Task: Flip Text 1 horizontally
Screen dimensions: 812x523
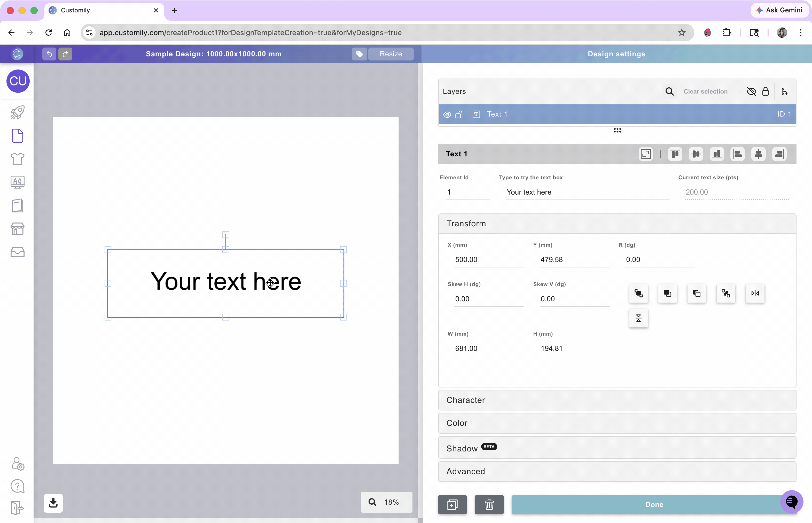Action: (x=755, y=293)
